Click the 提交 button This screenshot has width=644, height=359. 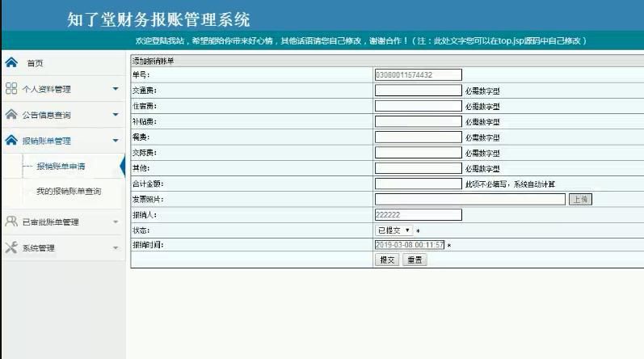tap(387, 260)
